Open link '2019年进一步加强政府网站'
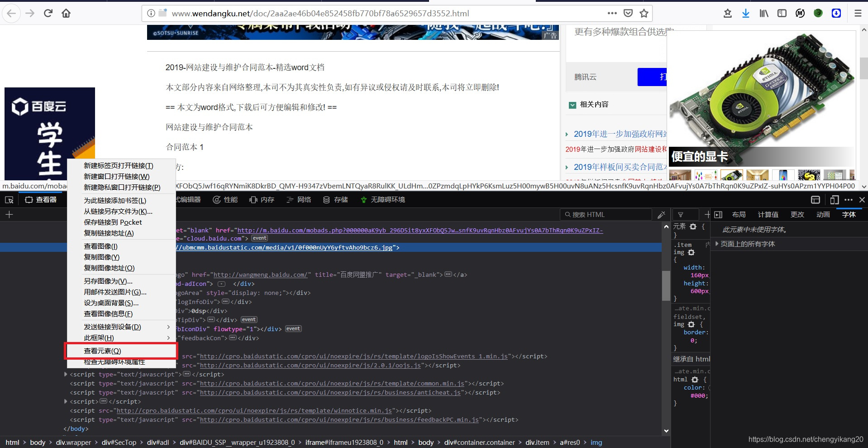The image size is (868, 448). (620, 134)
